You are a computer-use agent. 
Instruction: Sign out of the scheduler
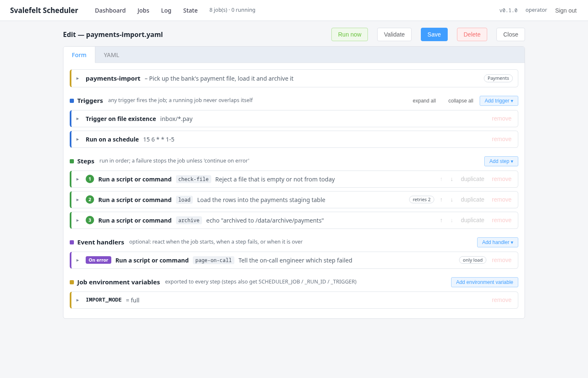click(x=566, y=10)
